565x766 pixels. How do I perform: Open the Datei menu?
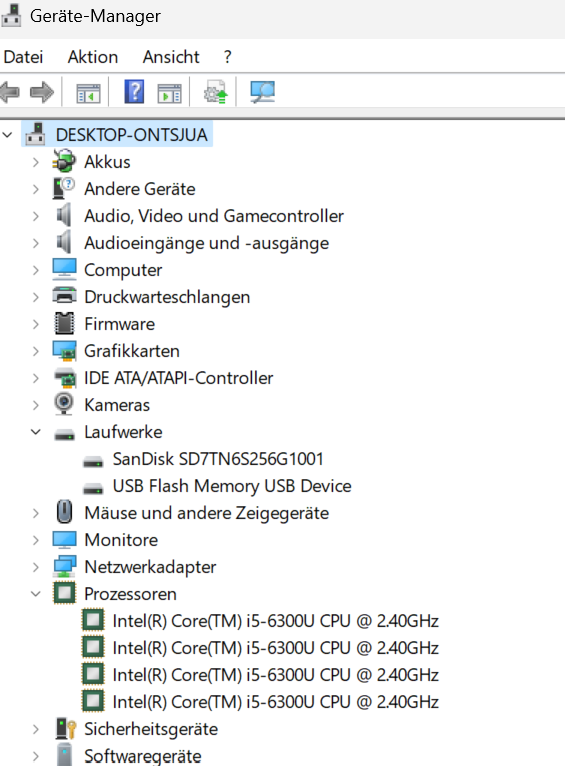[23, 57]
